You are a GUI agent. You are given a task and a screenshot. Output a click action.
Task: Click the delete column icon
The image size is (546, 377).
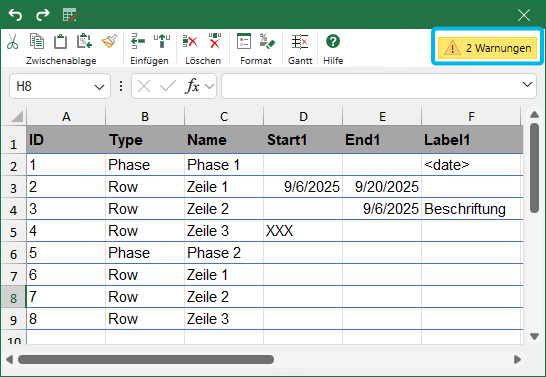[215, 41]
